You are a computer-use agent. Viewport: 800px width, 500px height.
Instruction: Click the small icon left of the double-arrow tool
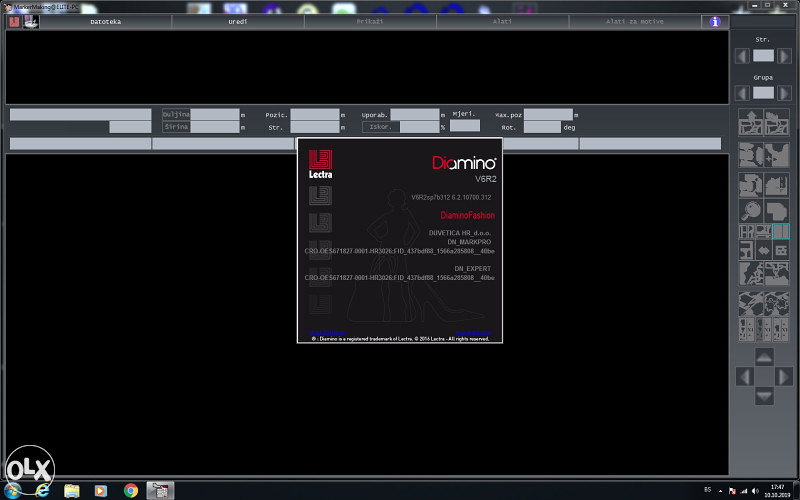pos(746,251)
